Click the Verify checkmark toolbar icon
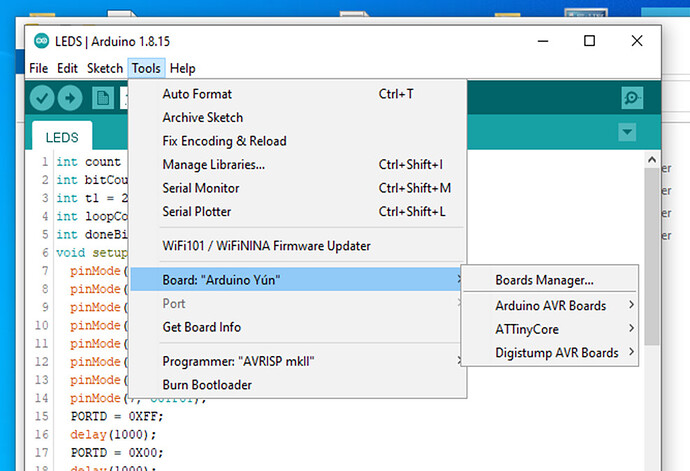Viewport: 690px width, 471px height. tap(42, 98)
